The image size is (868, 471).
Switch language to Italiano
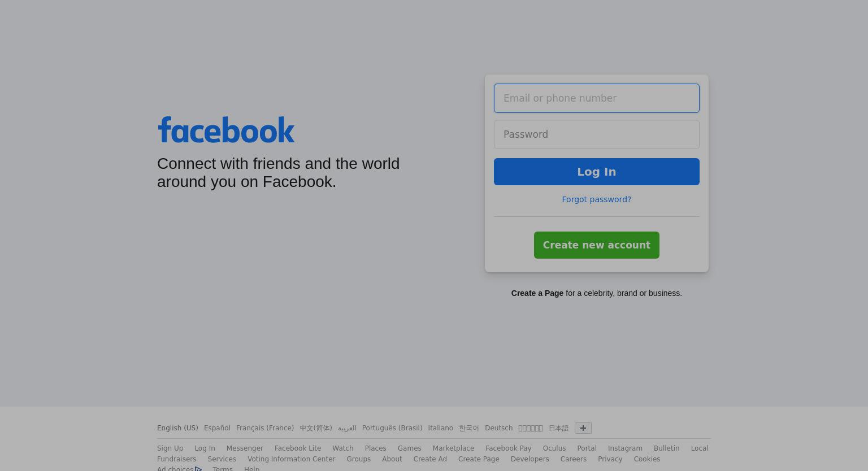pyautogui.click(x=441, y=428)
